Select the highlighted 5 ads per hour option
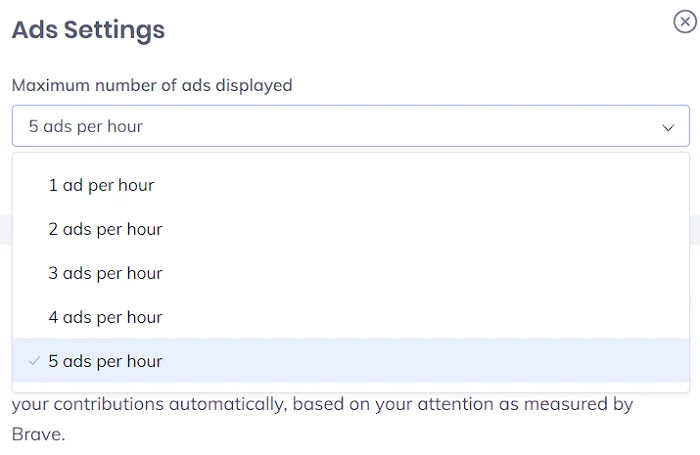700x455 pixels. 105,361
